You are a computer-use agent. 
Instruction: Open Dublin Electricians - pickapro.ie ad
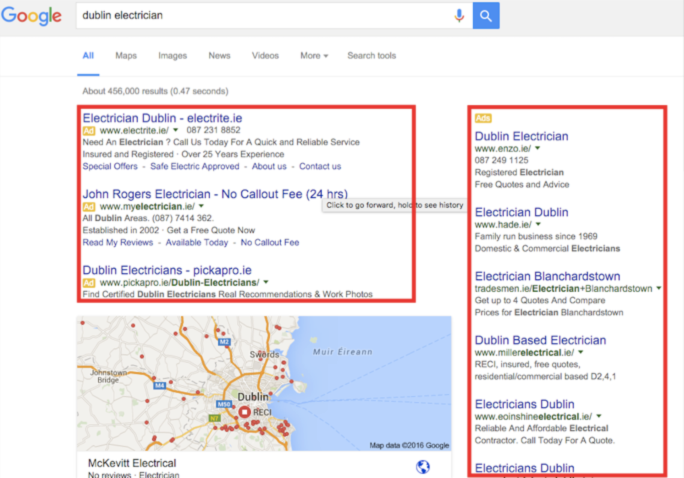[x=167, y=270]
